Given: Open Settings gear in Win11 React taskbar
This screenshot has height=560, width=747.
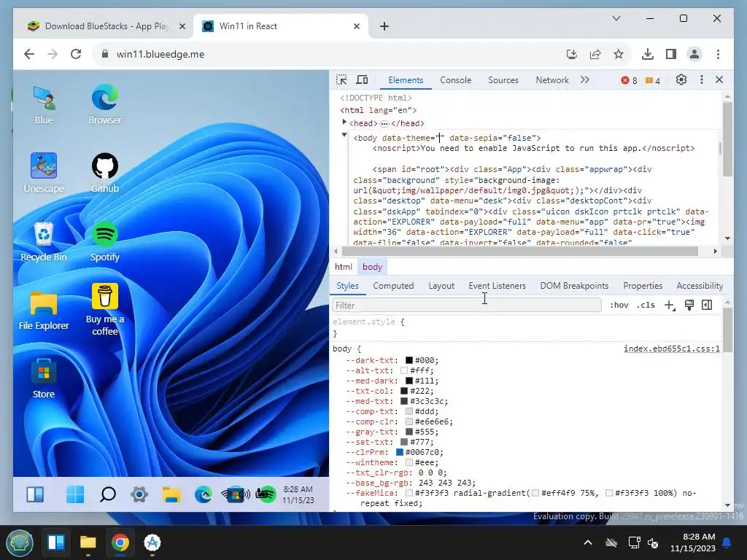Looking at the screenshot, I should pyautogui.click(x=139, y=494).
